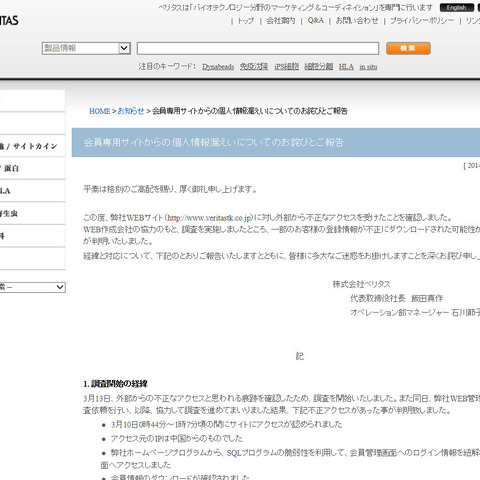Open the お問い合わせ navigation link
Viewport: 480px width, 480px height.
(357, 21)
